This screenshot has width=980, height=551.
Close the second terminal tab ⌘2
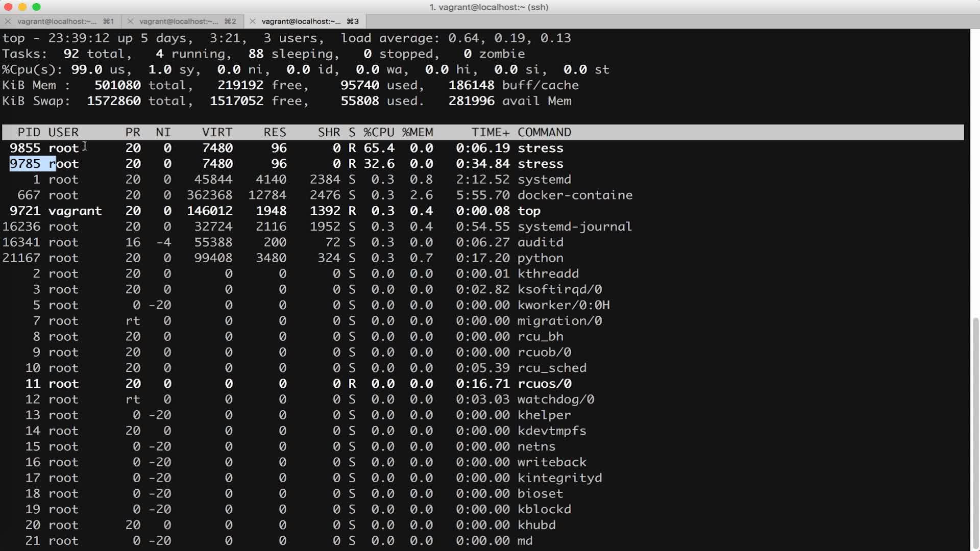(x=130, y=21)
